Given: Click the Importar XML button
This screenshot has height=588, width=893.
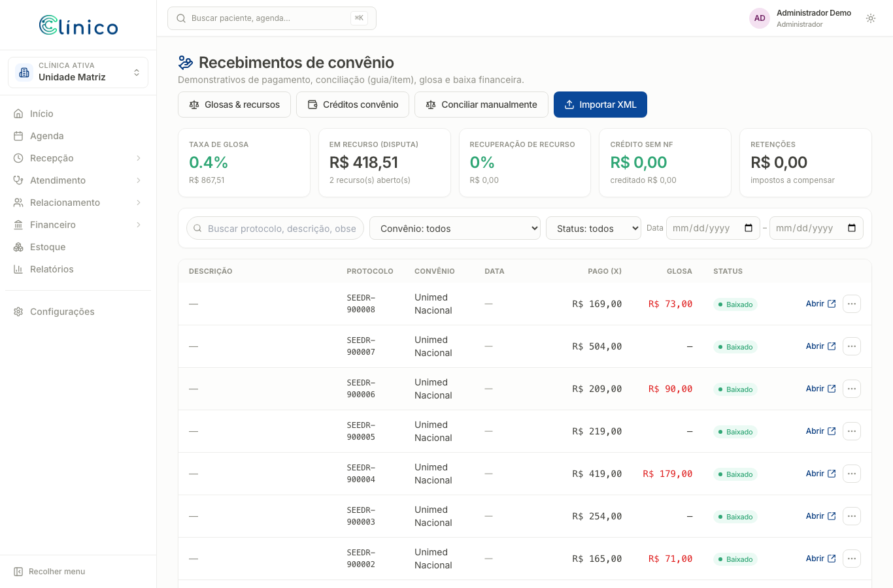Looking at the screenshot, I should pos(600,105).
